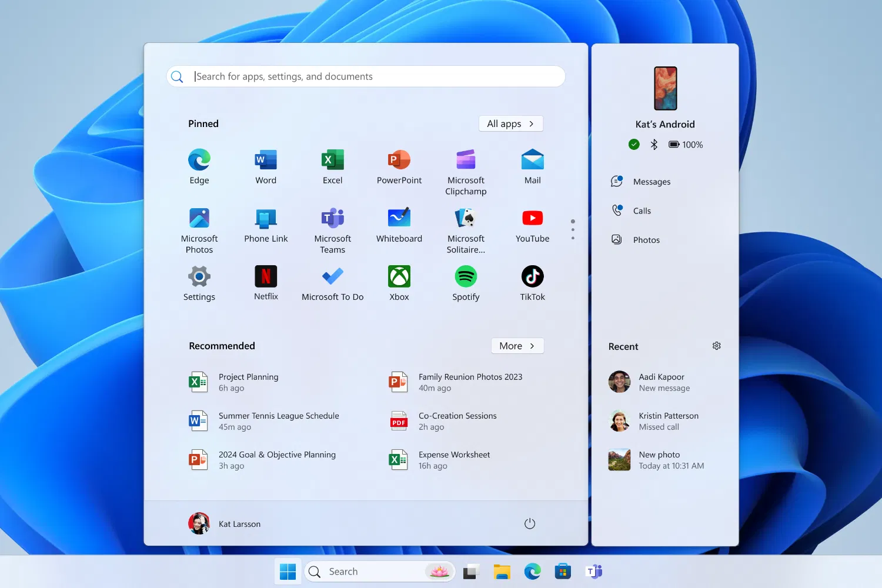Click the phone battery 100% indicator

(x=686, y=145)
